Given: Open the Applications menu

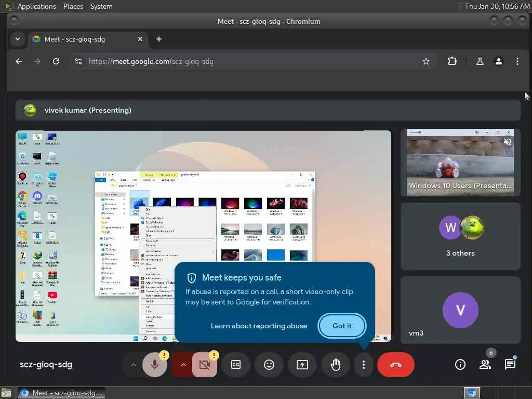Looking at the screenshot, I should (37, 6).
